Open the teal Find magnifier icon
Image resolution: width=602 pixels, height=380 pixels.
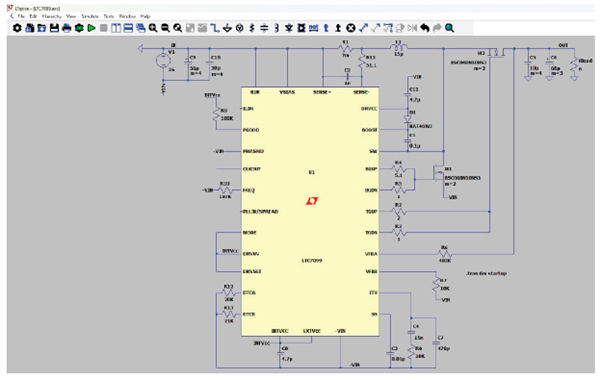tap(450, 28)
